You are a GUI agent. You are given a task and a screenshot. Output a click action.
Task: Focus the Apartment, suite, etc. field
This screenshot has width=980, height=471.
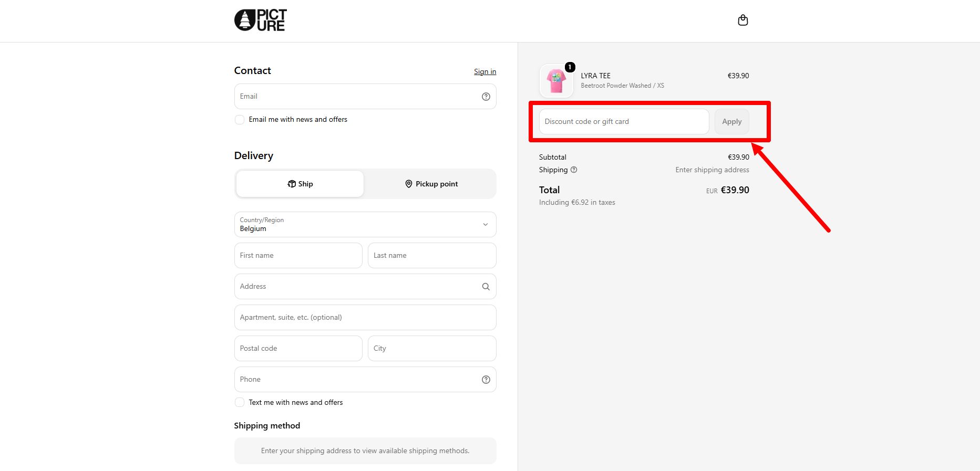click(x=365, y=318)
